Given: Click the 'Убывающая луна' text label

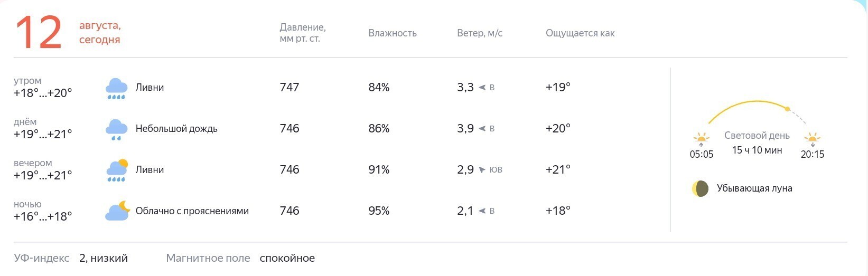Looking at the screenshot, I should (x=754, y=188).
